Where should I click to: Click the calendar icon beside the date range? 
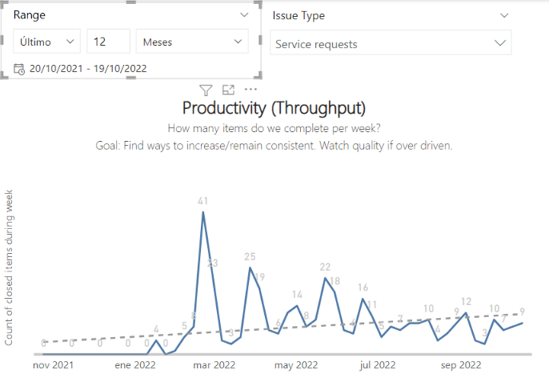point(19,69)
